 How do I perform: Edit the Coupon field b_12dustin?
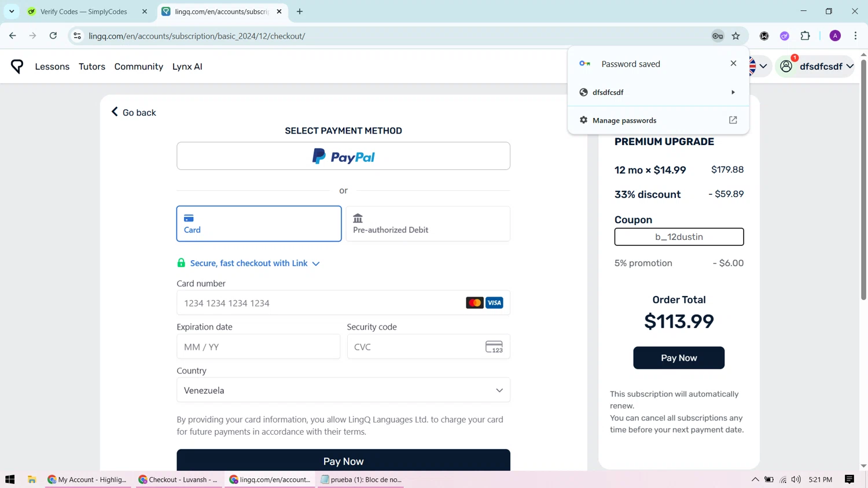tap(679, 237)
